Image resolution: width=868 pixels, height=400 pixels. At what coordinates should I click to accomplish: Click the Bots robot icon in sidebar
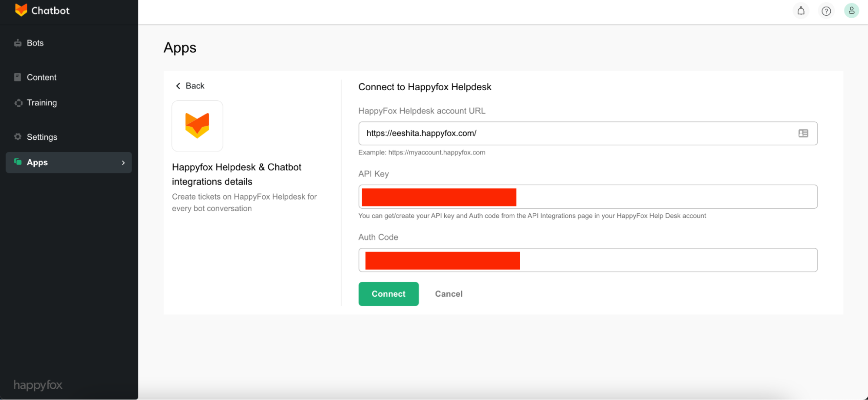point(18,43)
